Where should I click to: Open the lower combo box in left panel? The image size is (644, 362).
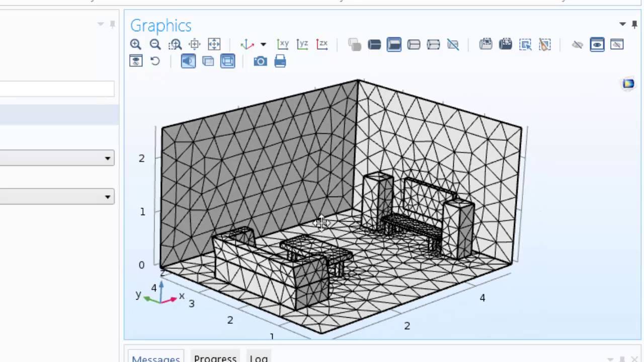click(x=57, y=197)
